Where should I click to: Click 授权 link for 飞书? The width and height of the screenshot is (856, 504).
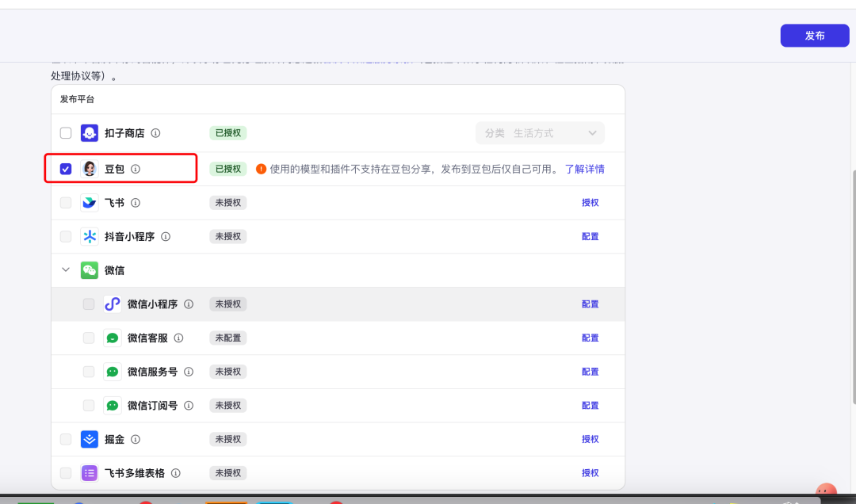590,203
